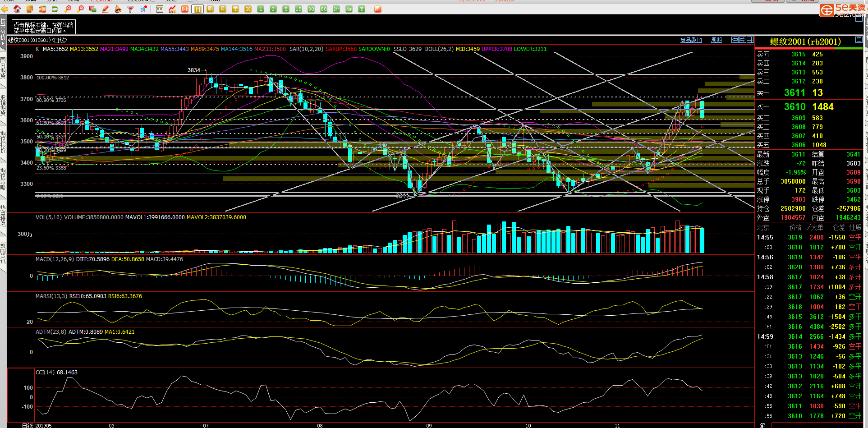Open the 国内期货 side tab
Image resolution: width=868 pixels, height=428 pixels.
tap(3, 68)
